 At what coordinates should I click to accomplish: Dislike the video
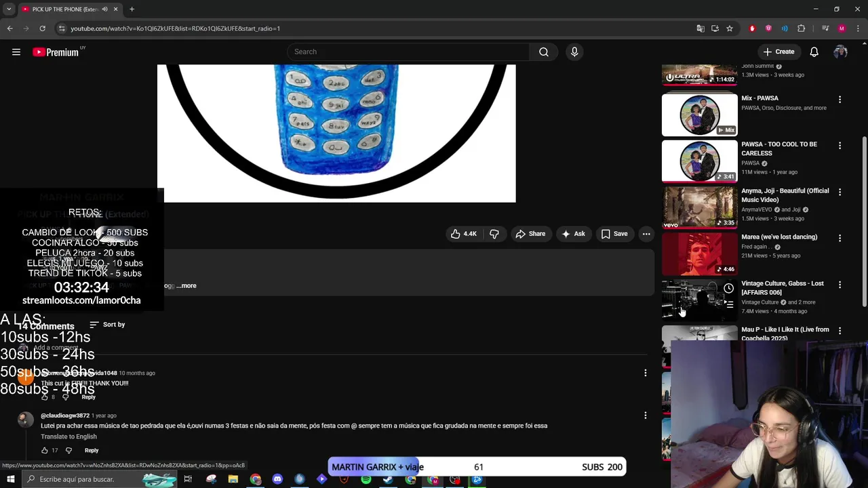pos(494,234)
